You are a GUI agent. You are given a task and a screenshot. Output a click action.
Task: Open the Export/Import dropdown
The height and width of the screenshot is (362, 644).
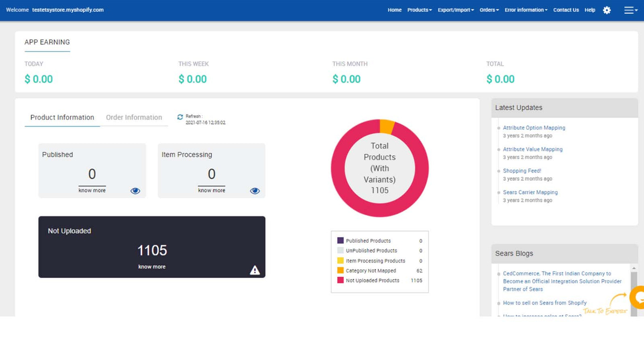455,10
